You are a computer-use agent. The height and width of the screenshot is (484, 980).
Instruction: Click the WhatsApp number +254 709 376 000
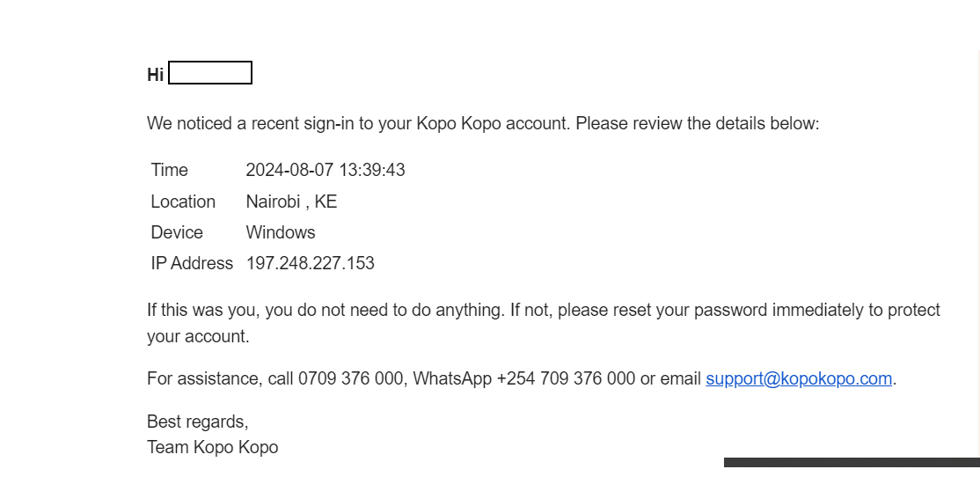(566, 379)
